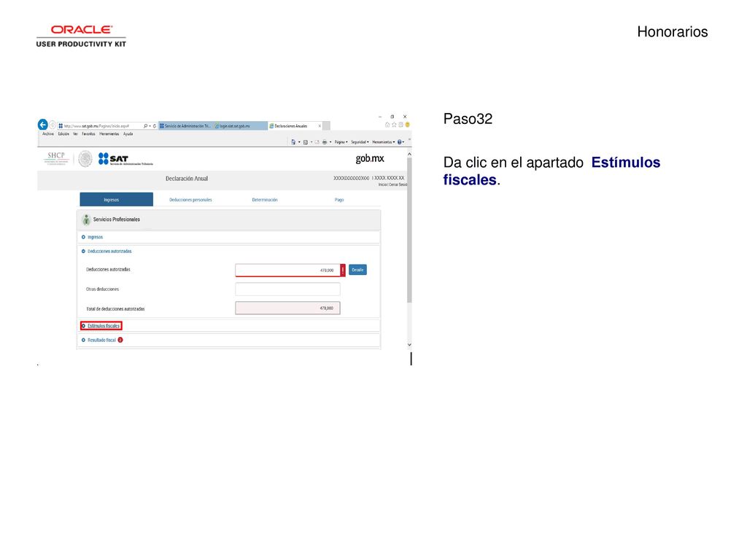The height and width of the screenshot is (560, 747).
Task: Open the Página dropdown menu
Action: tap(341, 142)
